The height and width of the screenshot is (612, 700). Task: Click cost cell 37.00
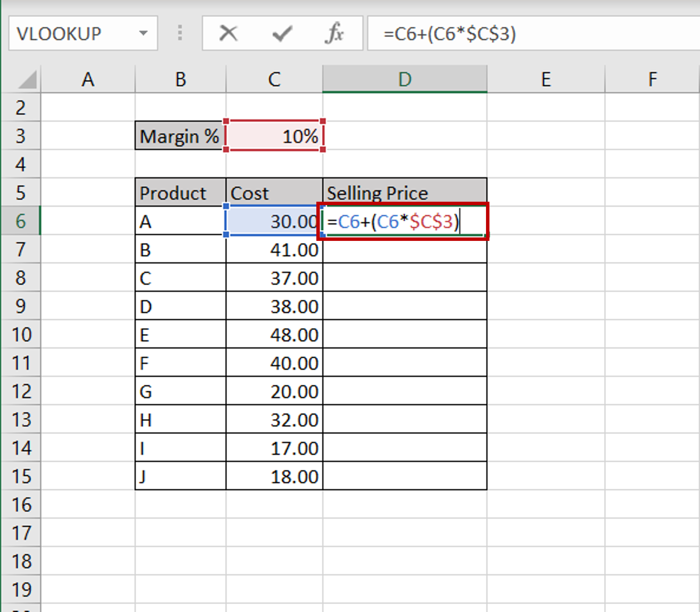274,277
